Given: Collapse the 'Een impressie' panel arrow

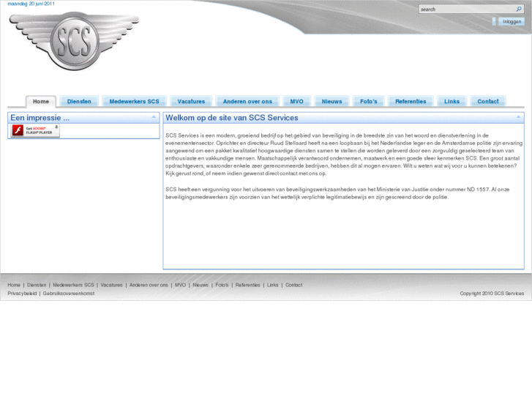Looking at the screenshot, I should coord(154,117).
